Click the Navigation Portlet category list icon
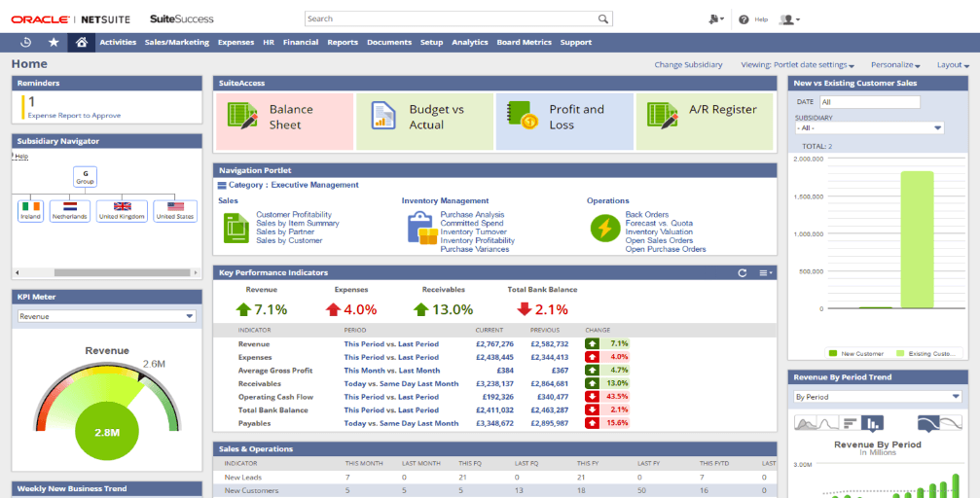The height and width of the screenshot is (498, 980). coord(221,186)
